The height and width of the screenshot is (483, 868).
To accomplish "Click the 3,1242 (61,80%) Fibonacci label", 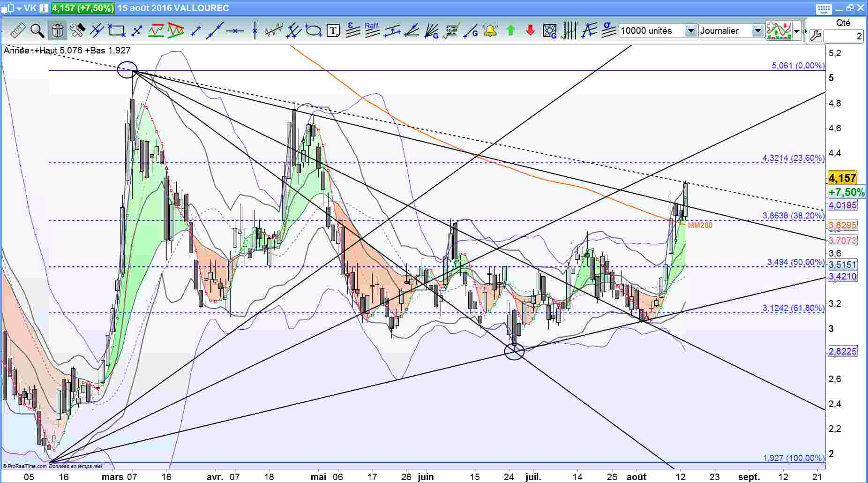I will tap(793, 308).
